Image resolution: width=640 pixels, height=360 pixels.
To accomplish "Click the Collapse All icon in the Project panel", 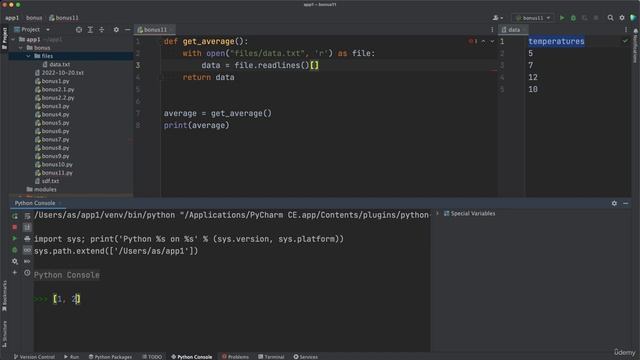I will 102,30.
